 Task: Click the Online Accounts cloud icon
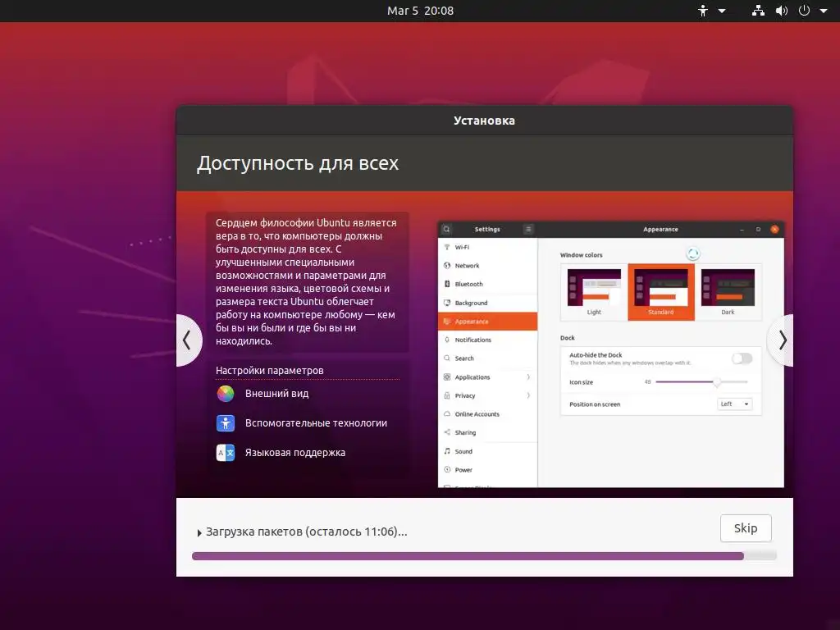(447, 414)
